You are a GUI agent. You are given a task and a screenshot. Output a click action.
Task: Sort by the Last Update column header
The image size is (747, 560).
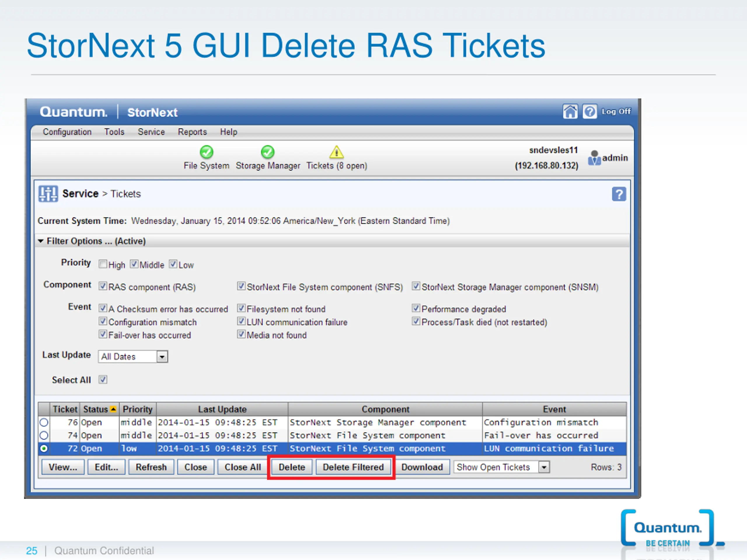(x=222, y=409)
